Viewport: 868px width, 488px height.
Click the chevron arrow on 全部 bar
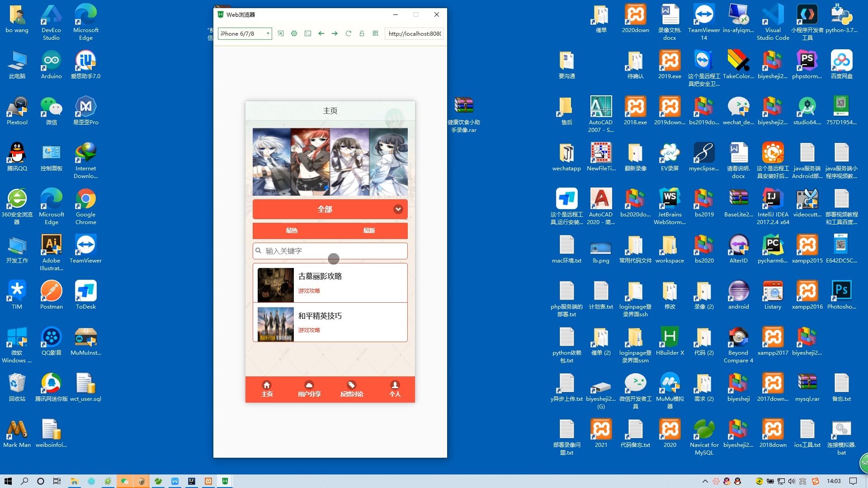(398, 209)
